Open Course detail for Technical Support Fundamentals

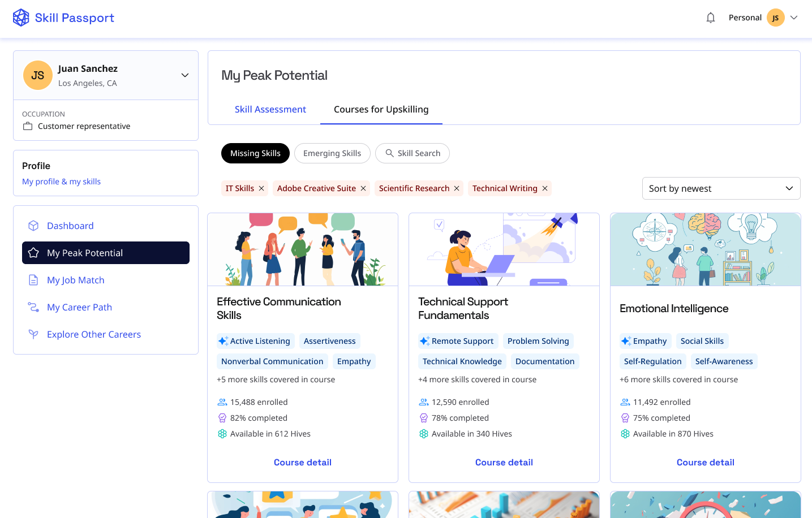click(504, 463)
